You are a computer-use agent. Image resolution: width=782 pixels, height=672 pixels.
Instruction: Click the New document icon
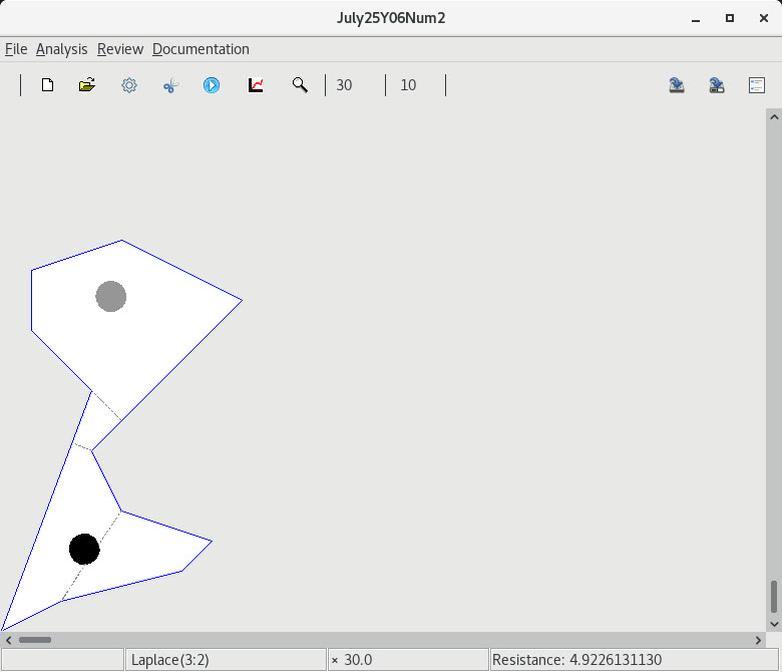47,85
